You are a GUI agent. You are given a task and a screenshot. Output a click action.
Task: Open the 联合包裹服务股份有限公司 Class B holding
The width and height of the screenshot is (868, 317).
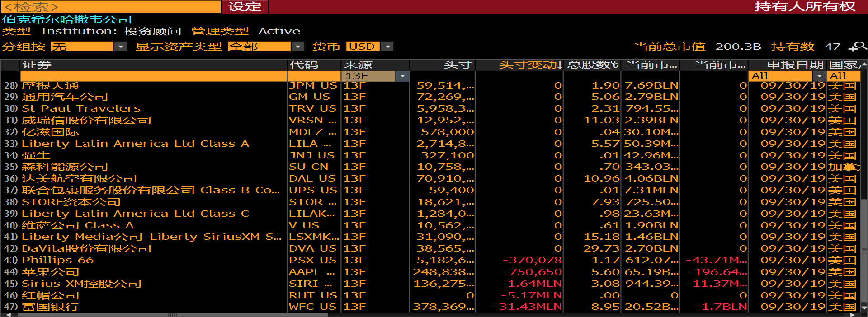tap(151, 190)
